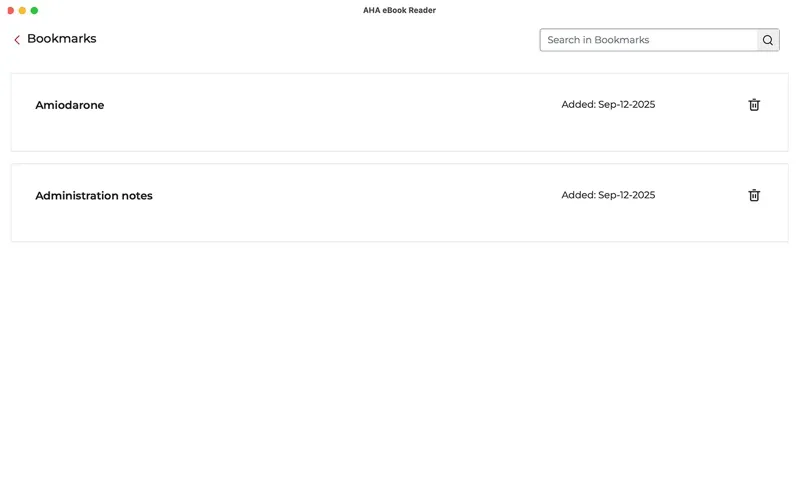Close the AHA eBook Reader window

point(10,10)
